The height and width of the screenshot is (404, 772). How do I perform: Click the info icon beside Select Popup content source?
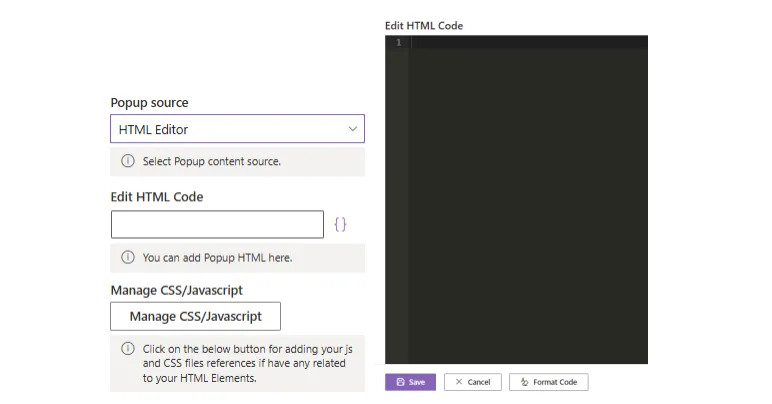[x=128, y=161]
